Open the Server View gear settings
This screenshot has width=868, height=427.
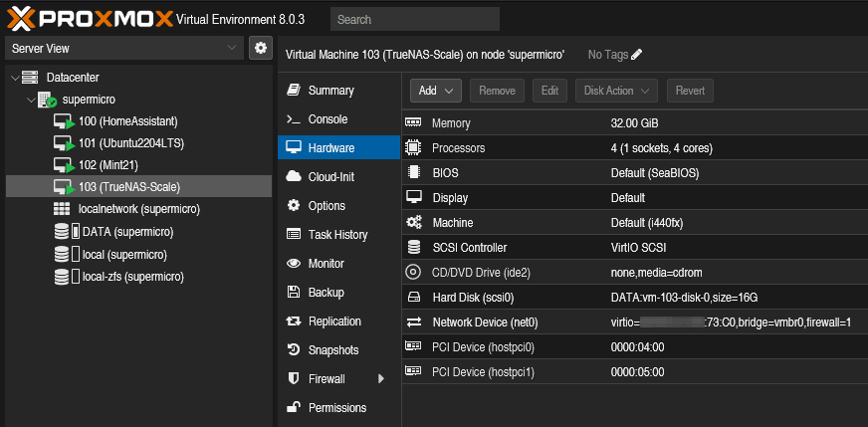(261, 48)
